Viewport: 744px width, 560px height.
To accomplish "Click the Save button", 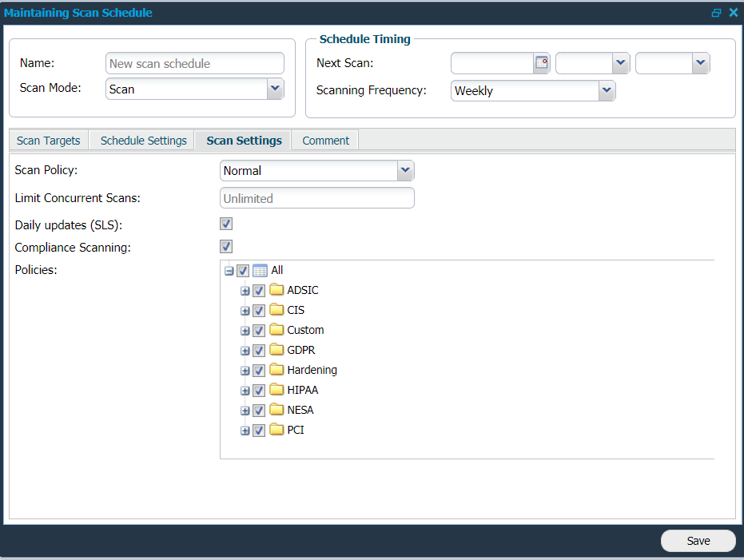I will (x=697, y=541).
